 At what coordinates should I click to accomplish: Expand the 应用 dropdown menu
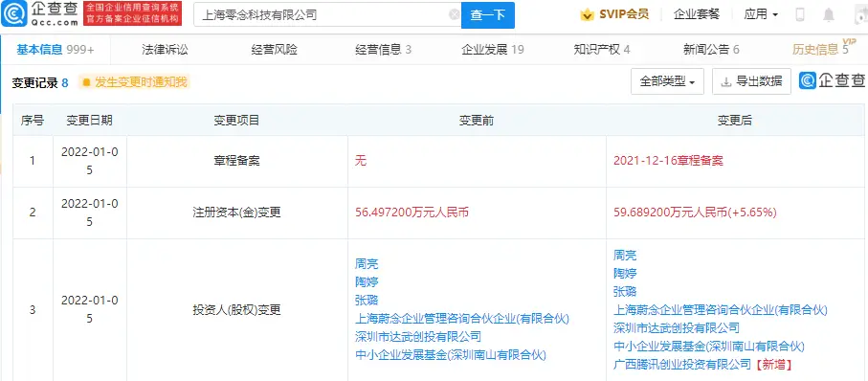[761, 14]
